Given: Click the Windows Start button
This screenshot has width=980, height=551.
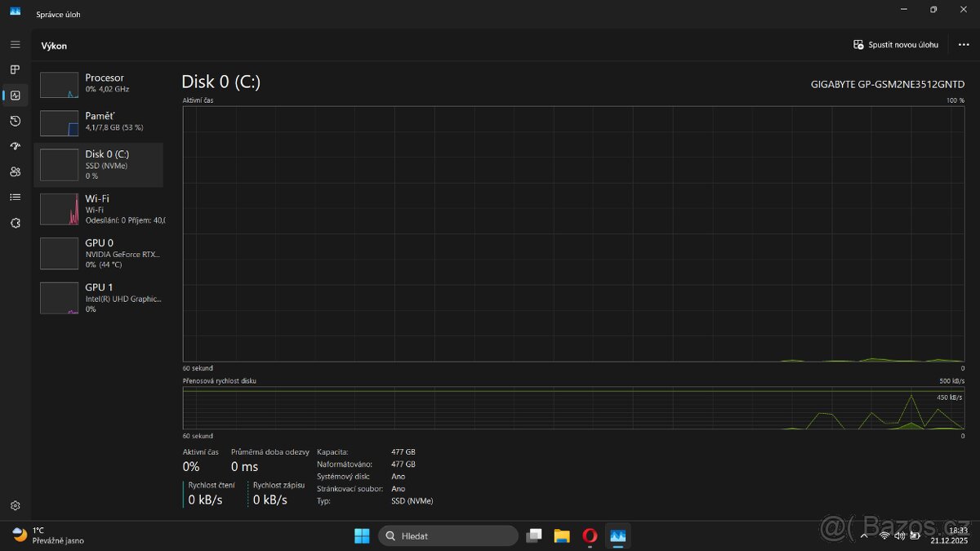Looking at the screenshot, I should click(x=361, y=535).
